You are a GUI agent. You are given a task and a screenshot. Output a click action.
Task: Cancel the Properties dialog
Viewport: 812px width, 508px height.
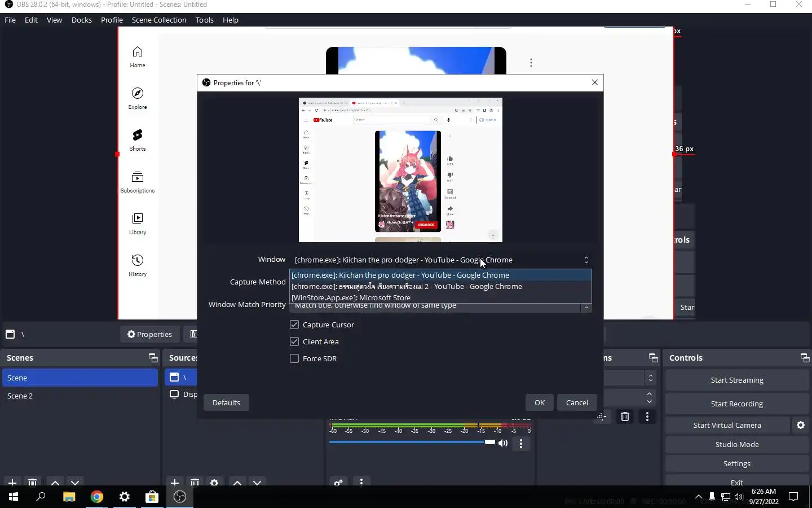click(577, 402)
